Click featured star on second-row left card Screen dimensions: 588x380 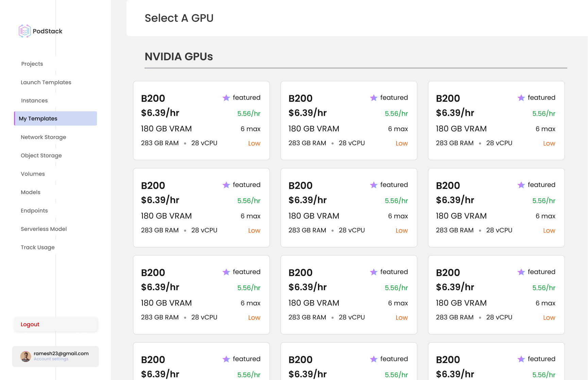tap(226, 185)
